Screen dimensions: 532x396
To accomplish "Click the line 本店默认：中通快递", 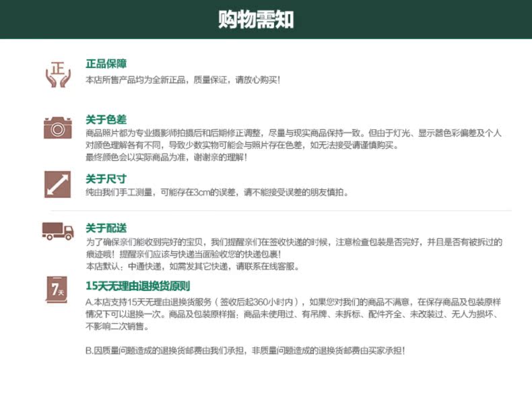I will pos(193,267).
